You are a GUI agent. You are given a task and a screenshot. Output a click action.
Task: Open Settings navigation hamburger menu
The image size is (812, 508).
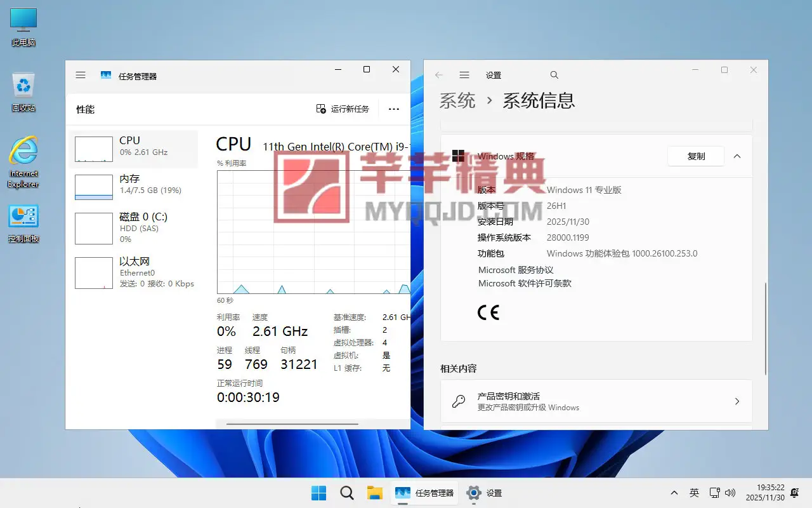(464, 75)
